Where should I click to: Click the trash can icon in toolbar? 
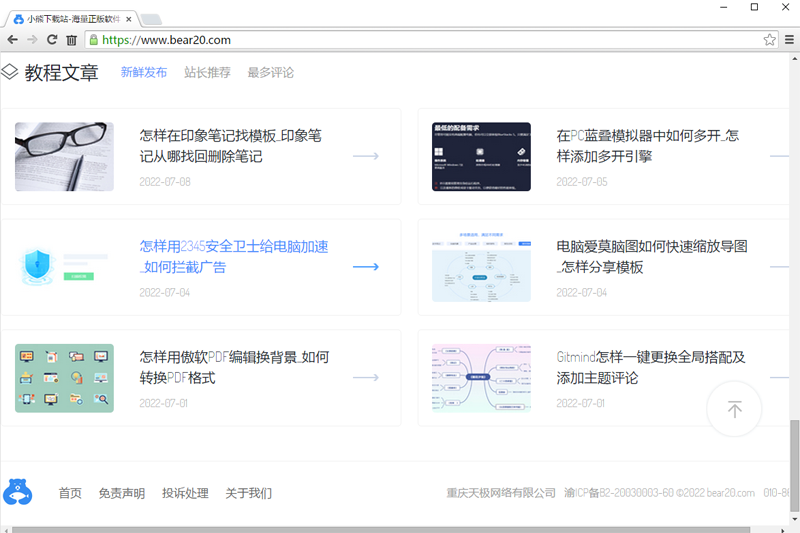click(x=71, y=40)
